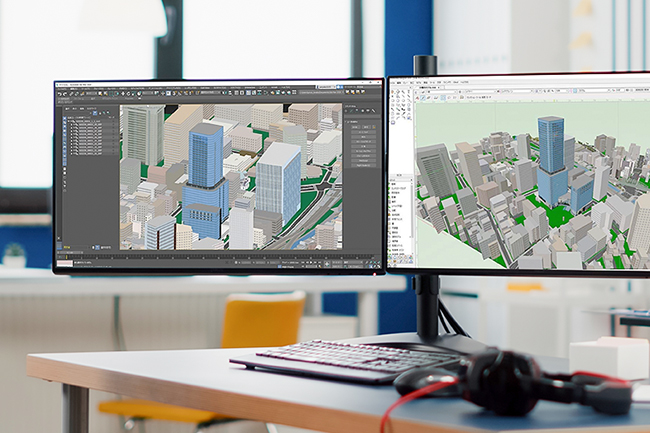This screenshot has height=433, width=650.
Task: Activate Select and Scale tool in 3ds Max
Action: coord(133,94)
